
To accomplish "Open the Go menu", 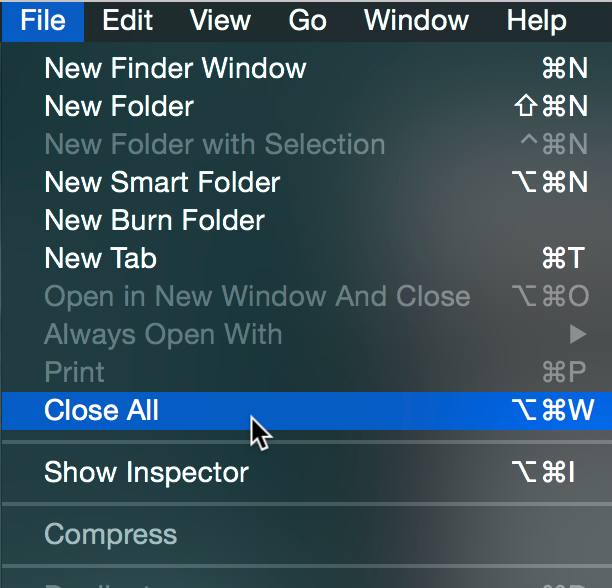I will [x=308, y=21].
